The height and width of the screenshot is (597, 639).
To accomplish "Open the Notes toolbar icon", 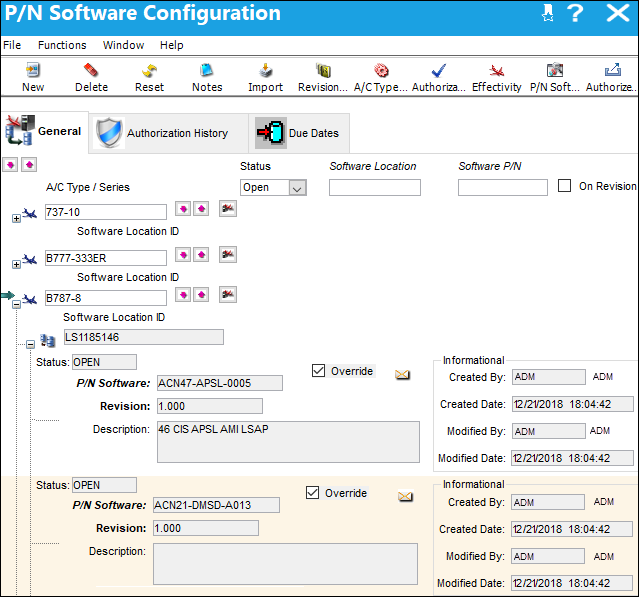I will pos(207,70).
